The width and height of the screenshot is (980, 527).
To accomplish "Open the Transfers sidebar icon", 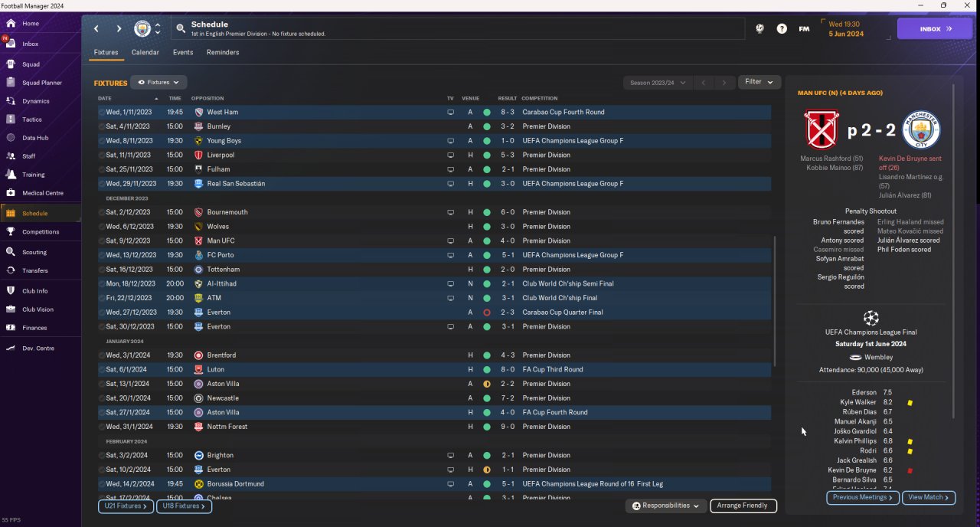I will (x=11, y=270).
